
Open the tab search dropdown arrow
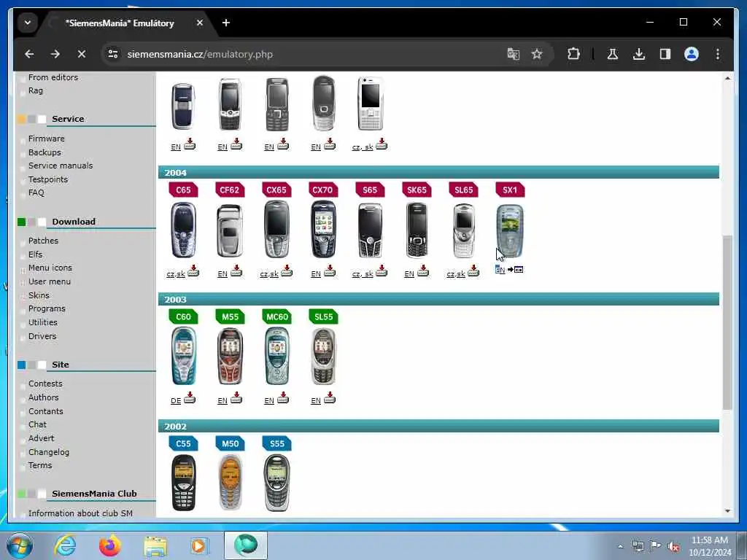tap(28, 23)
